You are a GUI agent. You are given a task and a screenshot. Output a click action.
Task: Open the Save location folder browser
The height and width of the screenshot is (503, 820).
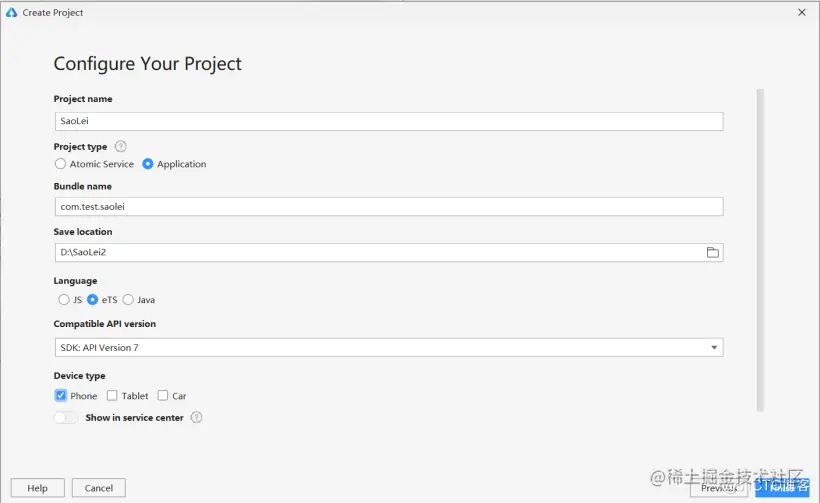(x=713, y=253)
